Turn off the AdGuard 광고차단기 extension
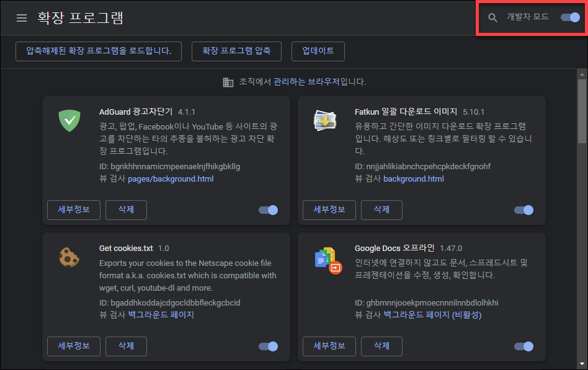Image resolution: width=588 pixels, height=370 pixels. tap(268, 209)
